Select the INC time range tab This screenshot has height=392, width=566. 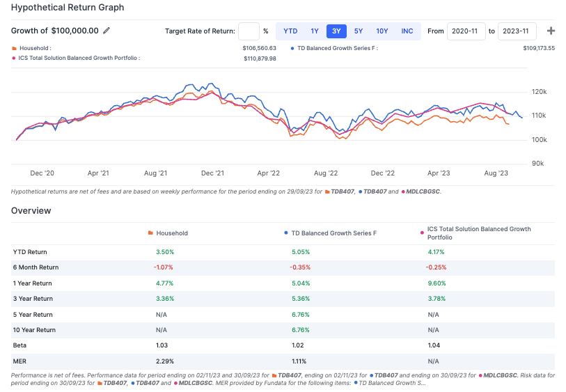(407, 31)
